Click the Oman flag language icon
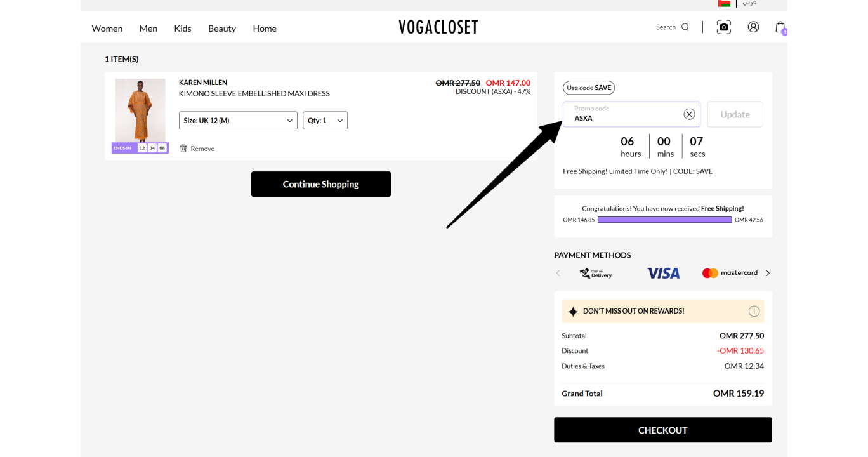The height and width of the screenshot is (457, 868). coord(724,3)
